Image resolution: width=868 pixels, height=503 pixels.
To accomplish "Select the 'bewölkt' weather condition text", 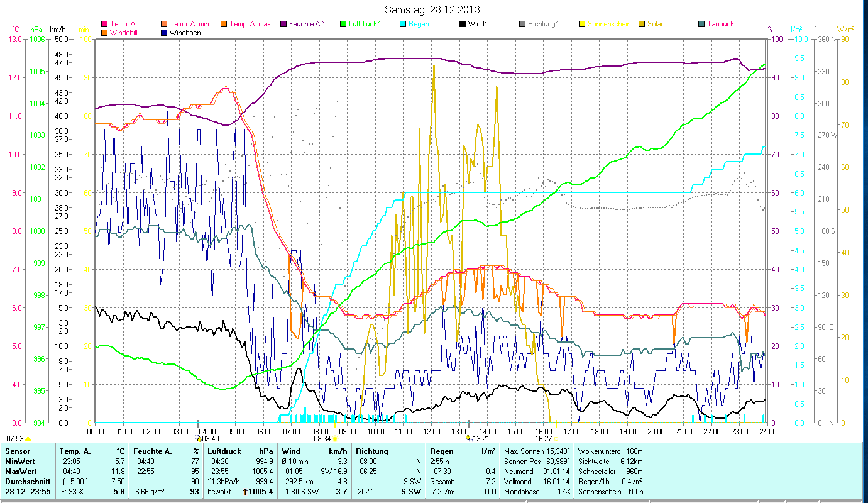I will (x=221, y=491).
